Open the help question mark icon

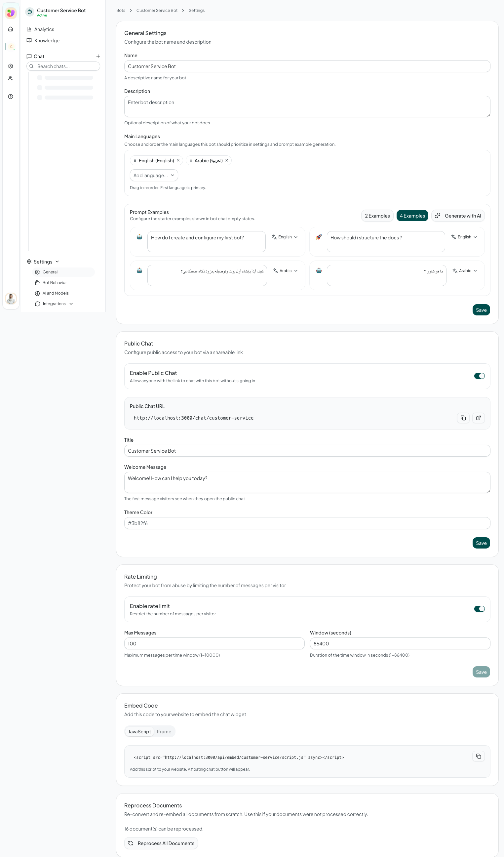point(11,97)
